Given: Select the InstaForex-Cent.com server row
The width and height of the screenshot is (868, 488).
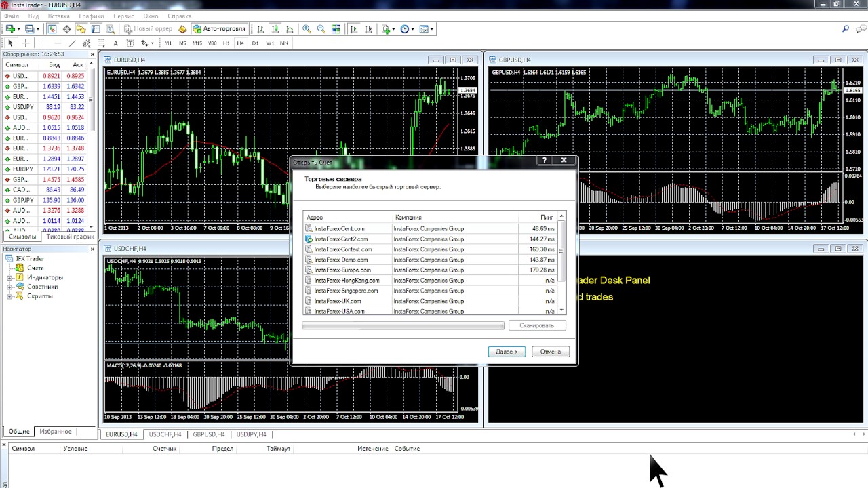Looking at the screenshot, I should tap(430, 228).
